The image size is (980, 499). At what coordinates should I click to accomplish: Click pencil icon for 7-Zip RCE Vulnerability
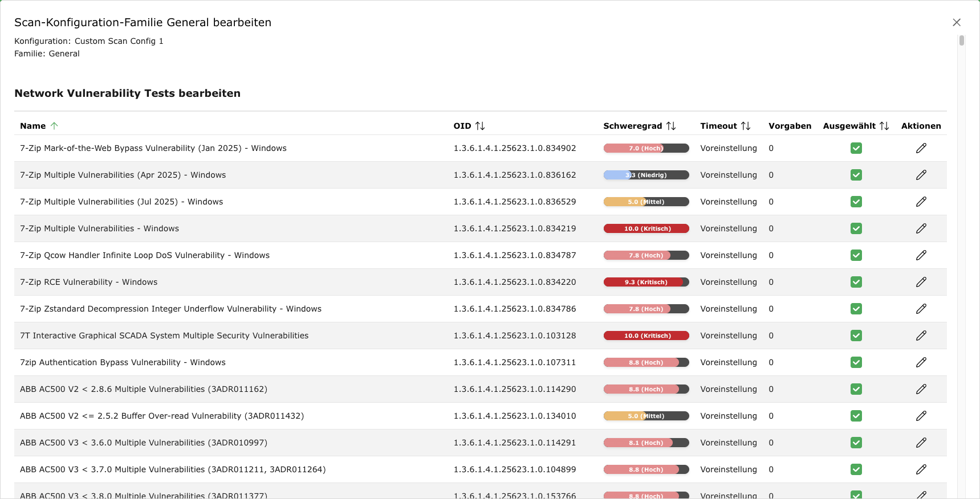pos(921,282)
